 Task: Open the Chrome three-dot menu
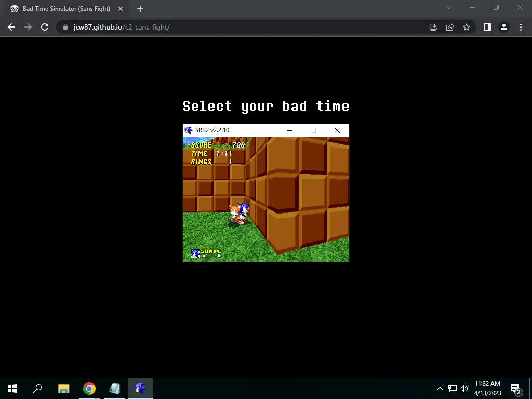click(x=521, y=27)
